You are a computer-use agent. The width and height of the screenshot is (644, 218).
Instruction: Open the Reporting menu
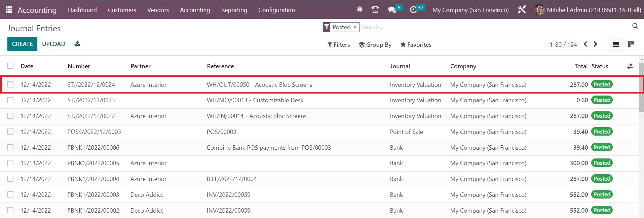[x=234, y=10]
